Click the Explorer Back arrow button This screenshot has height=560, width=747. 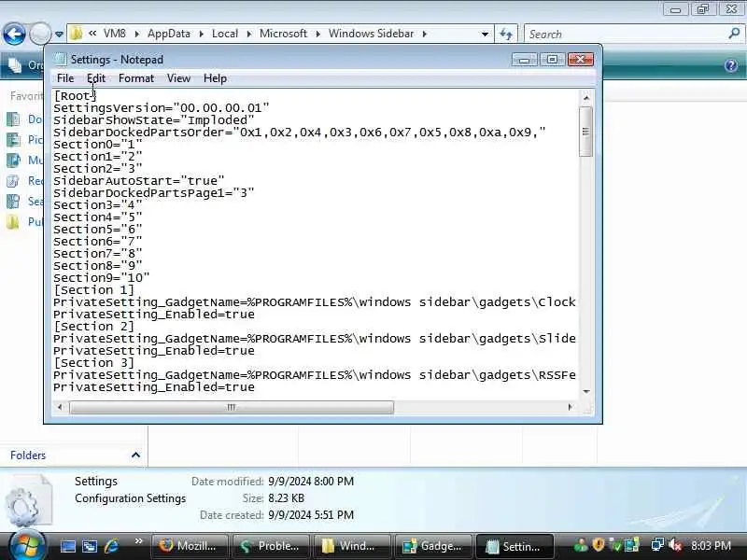click(x=14, y=34)
